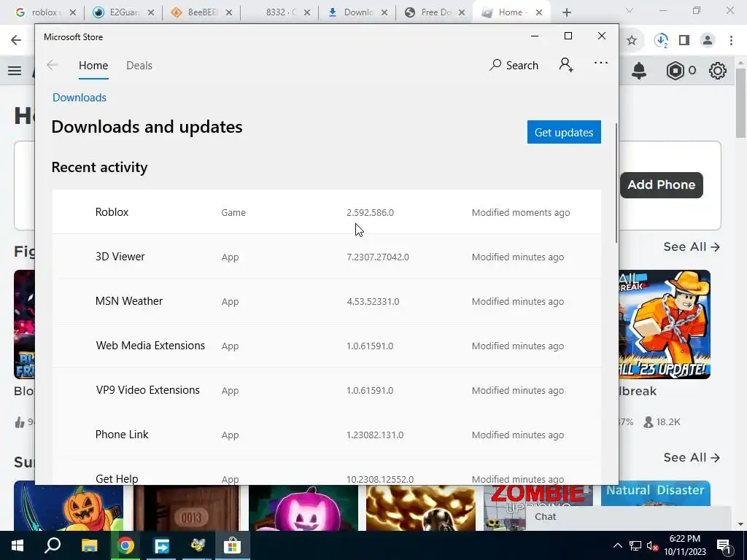Click Chrome's back navigation arrow
747x560 pixels.
click(16, 41)
